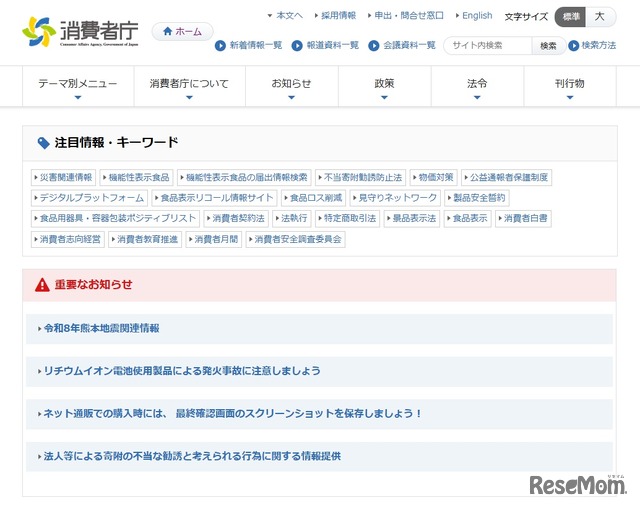The image size is (640, 508).
Task: Open 食品ロス削減 tag
Action: point(313,198)
